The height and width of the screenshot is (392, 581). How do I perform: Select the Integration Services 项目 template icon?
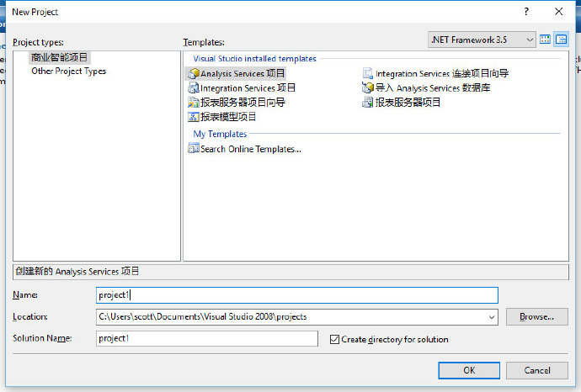click(194, 88)
